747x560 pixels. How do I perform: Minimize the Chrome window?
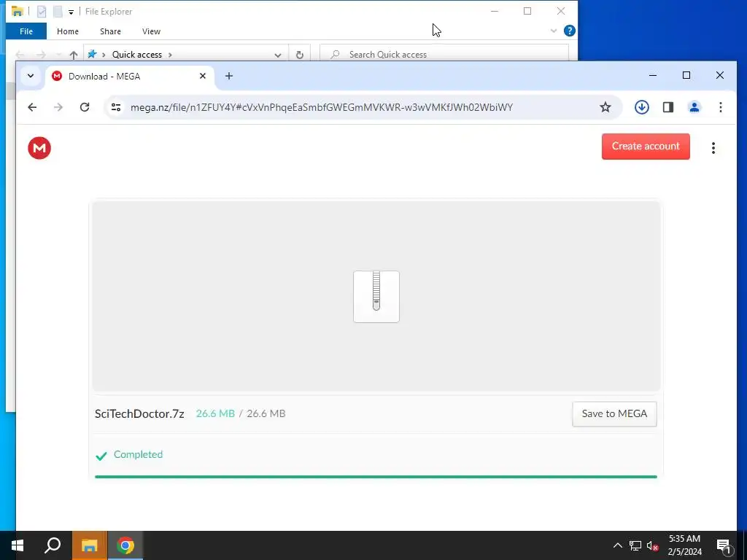[x=653, y=75]
